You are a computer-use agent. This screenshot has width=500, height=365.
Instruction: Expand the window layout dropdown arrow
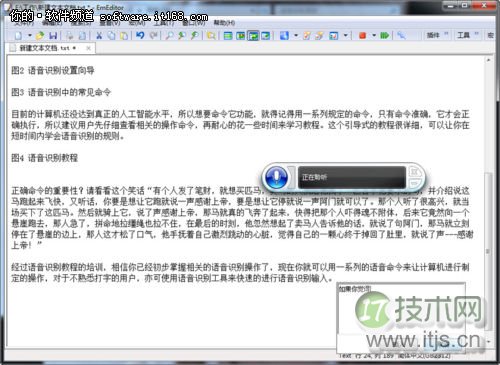tap(345, 35)
